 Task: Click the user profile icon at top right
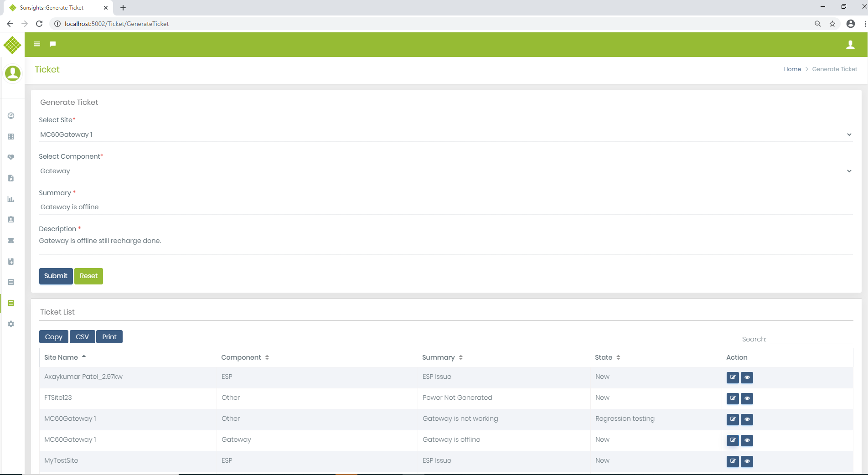tap(850, 45)
